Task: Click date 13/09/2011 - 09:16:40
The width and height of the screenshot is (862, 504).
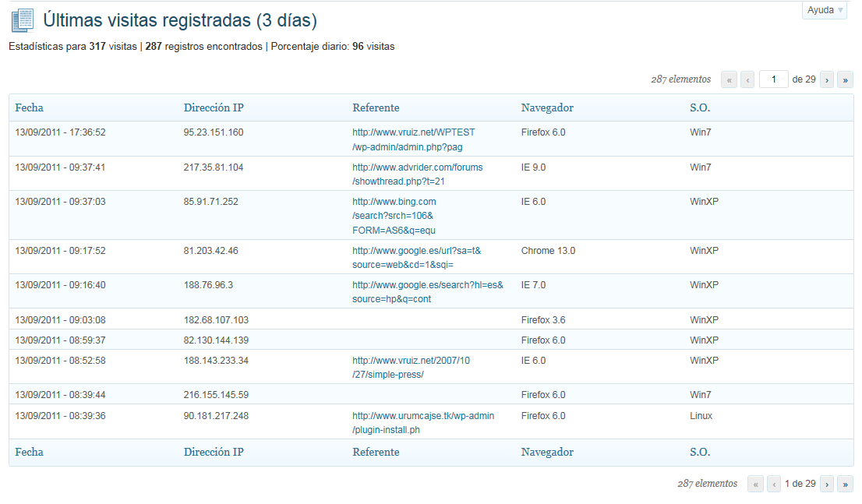Action: coord(61,284)
